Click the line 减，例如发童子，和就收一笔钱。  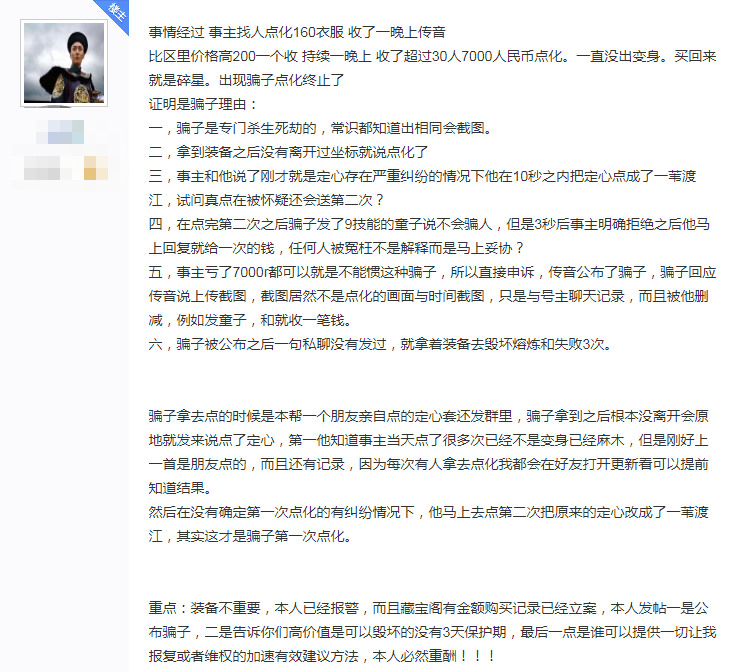point(251,320)
